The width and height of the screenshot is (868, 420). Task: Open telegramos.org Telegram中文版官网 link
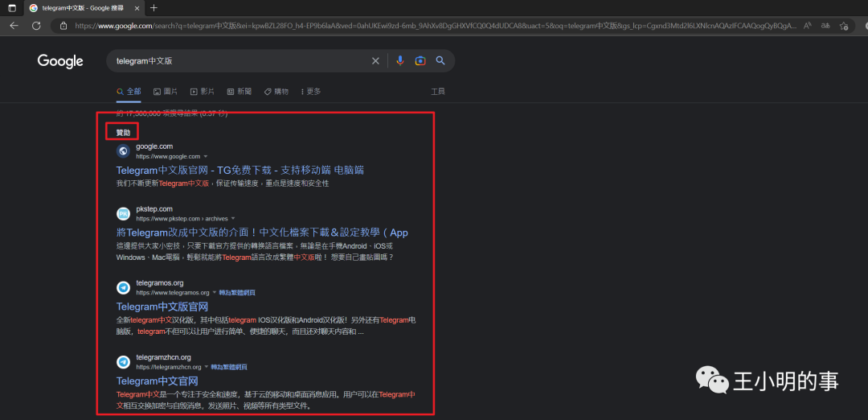[x=162, y=307]
